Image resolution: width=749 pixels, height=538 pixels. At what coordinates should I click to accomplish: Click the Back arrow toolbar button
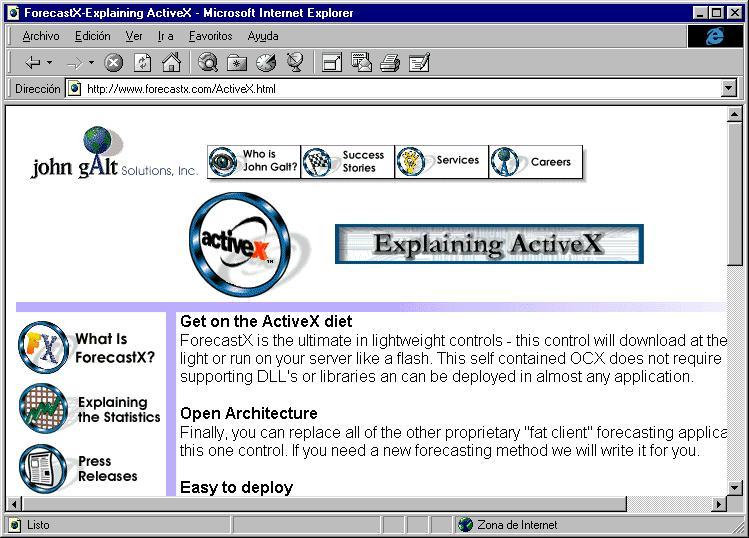coord(32,63)
